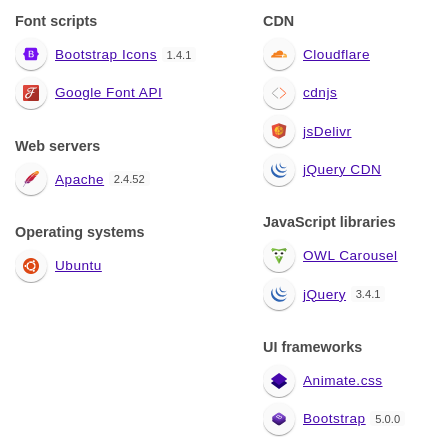Image resolution: width=425 pixels, height=444 pixels.
Task: Click the Animate.css layered diamond icon
Action: 279,381
